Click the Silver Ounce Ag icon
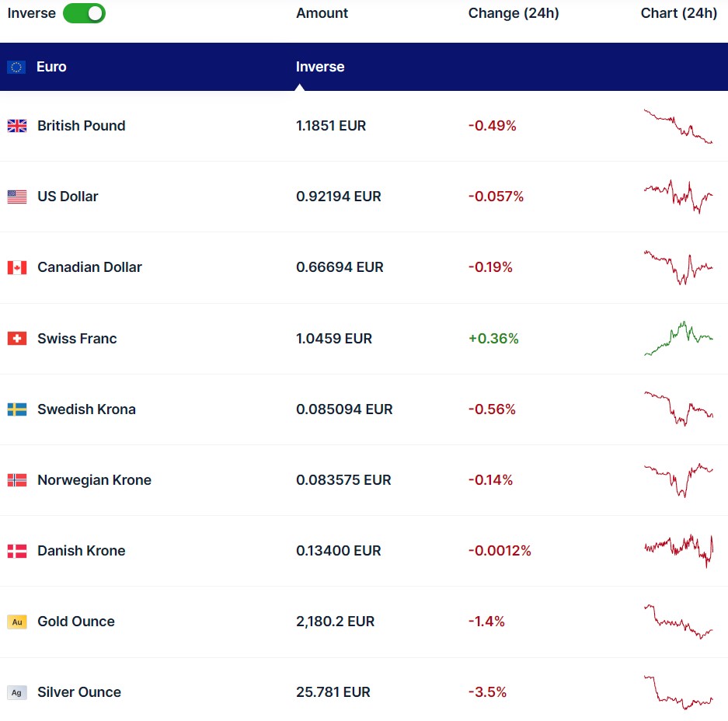 pos(17,692)
